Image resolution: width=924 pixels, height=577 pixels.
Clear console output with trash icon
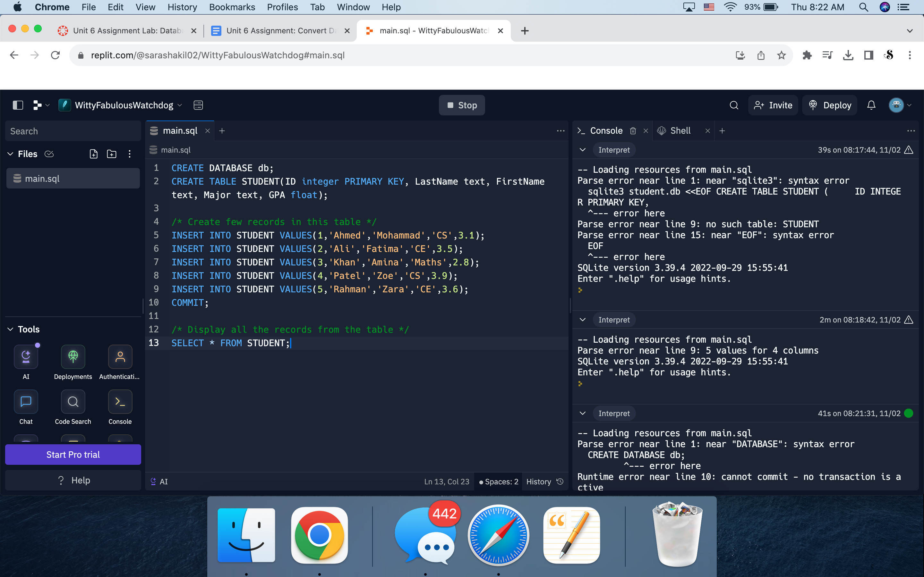(x=633, y=130)
